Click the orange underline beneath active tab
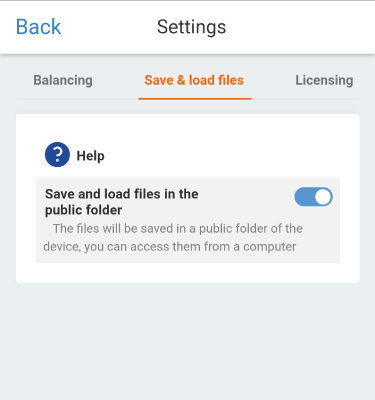The image size is (375, 400). click(x=195, y=99)
